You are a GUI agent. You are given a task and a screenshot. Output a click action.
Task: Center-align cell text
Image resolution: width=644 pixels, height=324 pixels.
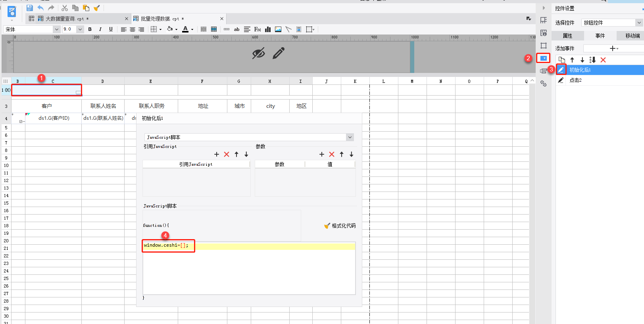pyautogui.click(x=133, y=29)
